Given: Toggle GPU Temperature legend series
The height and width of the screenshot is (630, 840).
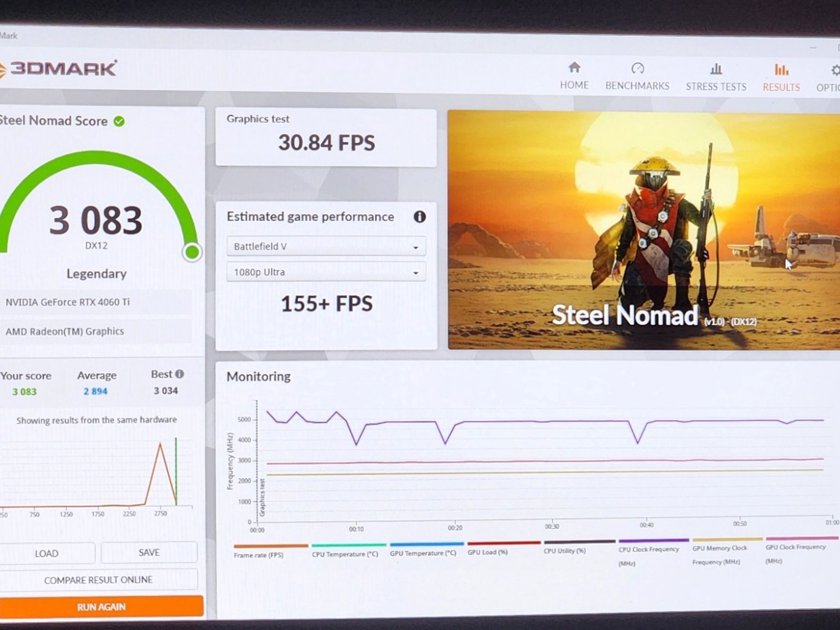Looking at the screenshot, I should tap(427, 549).
